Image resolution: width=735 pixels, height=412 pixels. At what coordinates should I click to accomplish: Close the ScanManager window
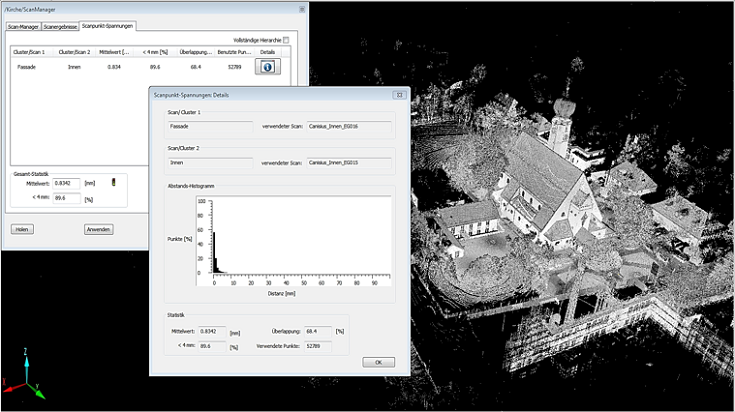[x=302, y=9]
